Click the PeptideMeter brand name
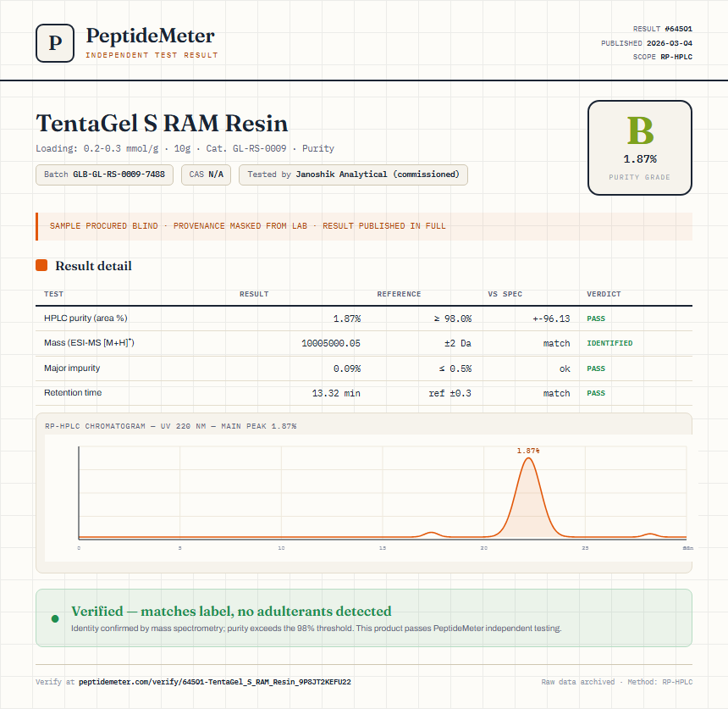The height and width of the screenshot is (709, 728). point(151,36)
